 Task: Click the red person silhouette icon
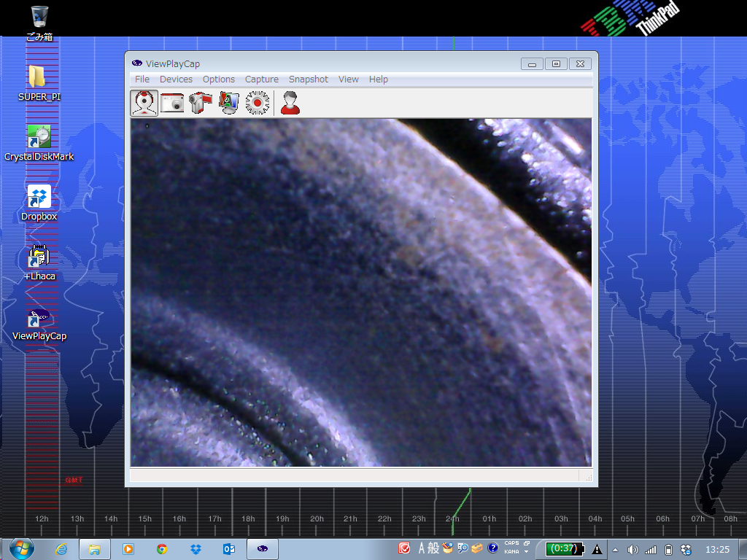pos(290,102)
